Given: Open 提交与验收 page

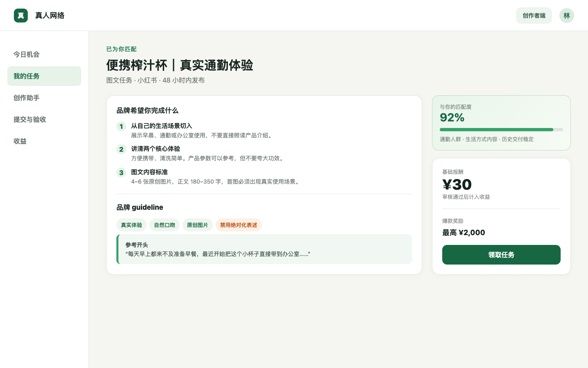Looking at the screenshot, I should coord(44,119).
